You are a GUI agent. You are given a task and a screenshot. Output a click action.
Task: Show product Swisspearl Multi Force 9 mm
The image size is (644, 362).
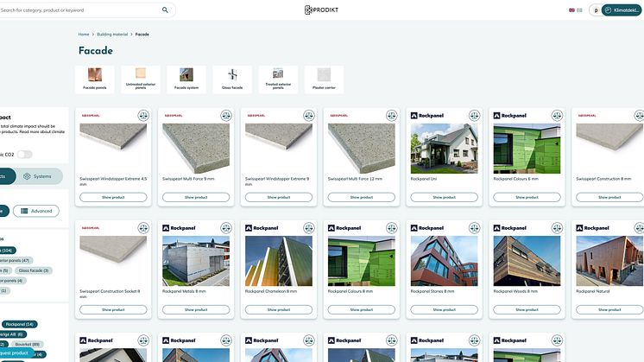196,197
